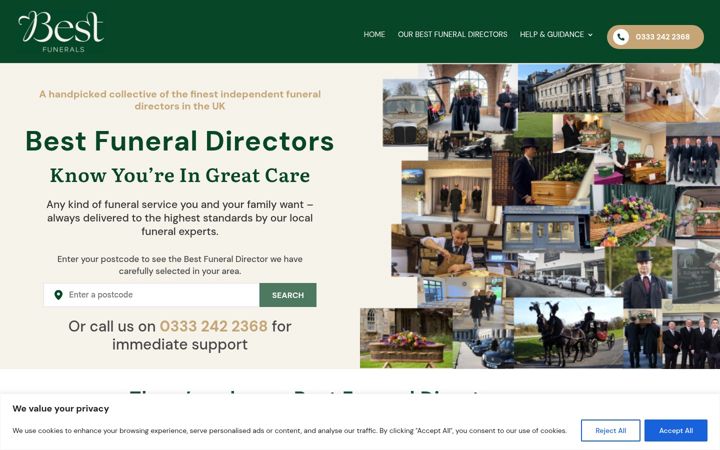720x450 pixels.
Task: Click the vintage hearse photo in collage
Action: (x=405, y=112)
